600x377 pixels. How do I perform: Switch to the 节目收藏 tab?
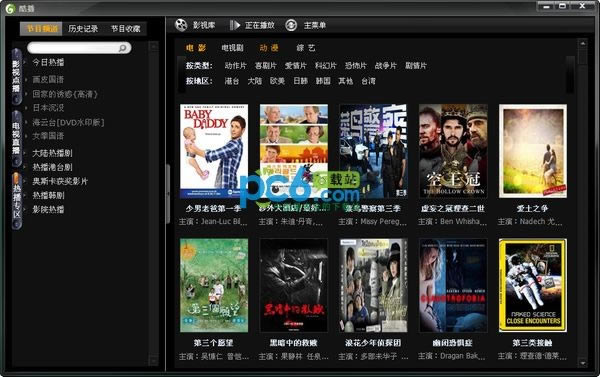(126, 29)
